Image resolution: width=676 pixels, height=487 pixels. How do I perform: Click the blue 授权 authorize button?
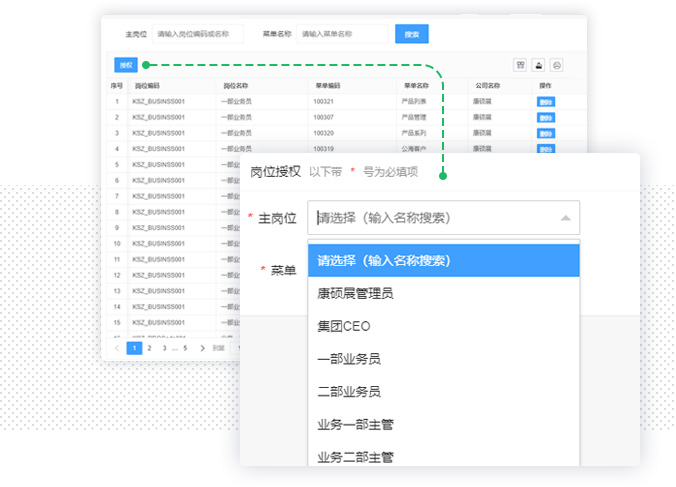pos(125,65)
